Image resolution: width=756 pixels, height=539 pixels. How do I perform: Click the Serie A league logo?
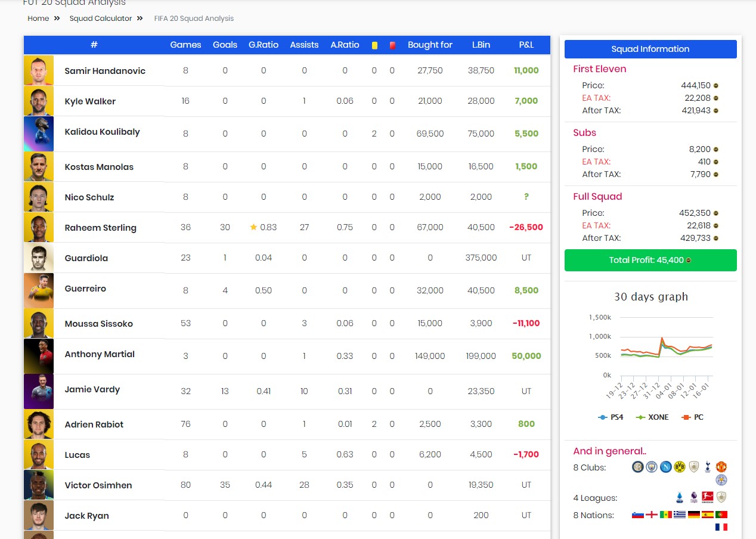(680, 497)
